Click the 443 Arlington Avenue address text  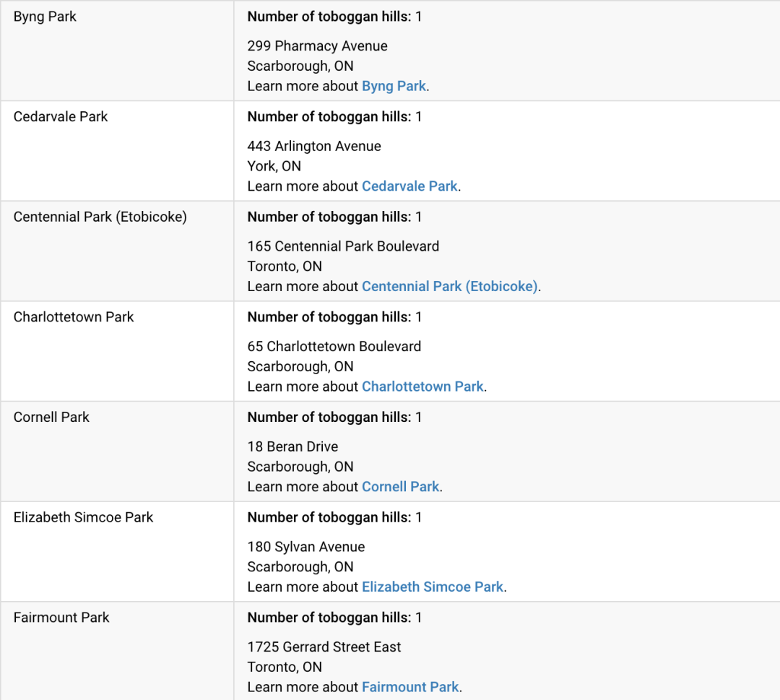314,146
